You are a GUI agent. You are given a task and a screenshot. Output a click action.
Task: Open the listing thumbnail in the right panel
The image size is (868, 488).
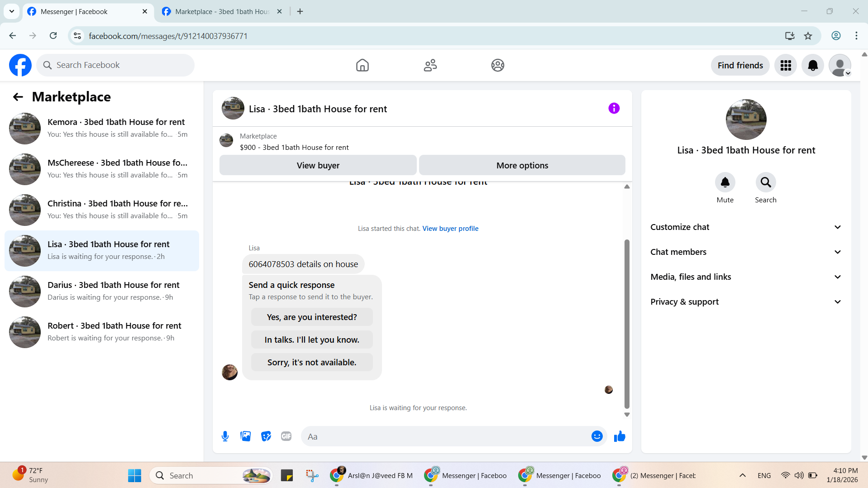pyautogui.click(x=746, y=120)
